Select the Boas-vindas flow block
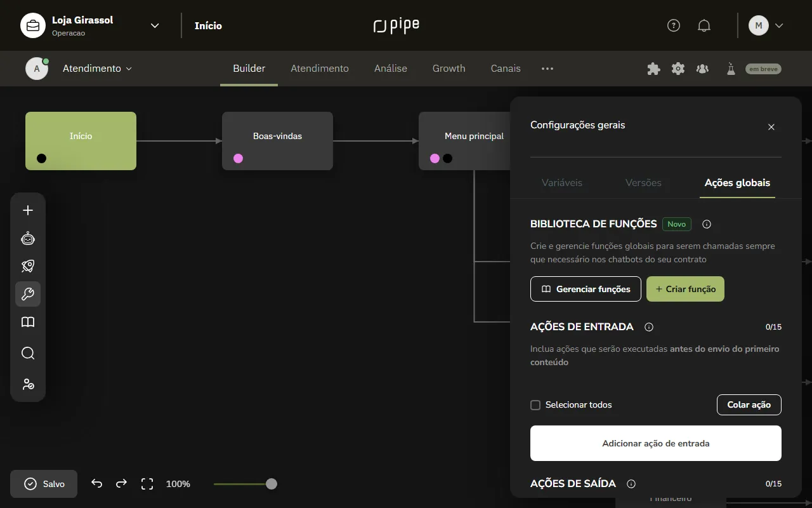The width and height of the screenshot is (812, 508). 277,141
